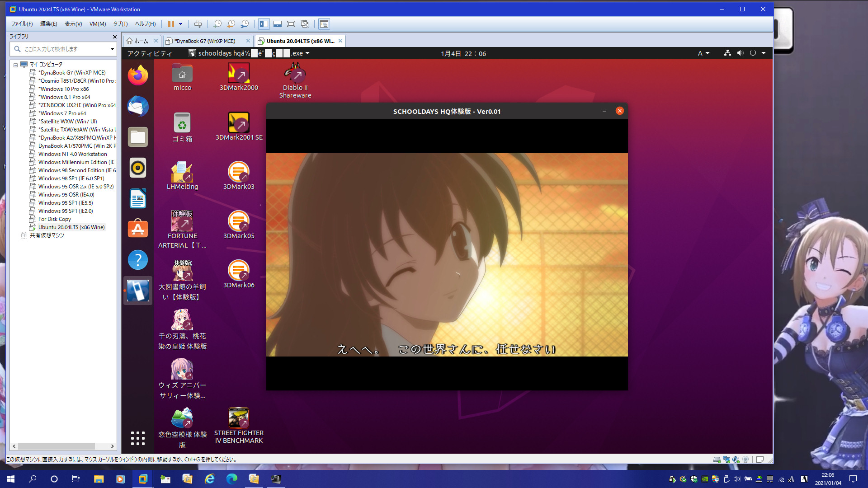Screen dimensions: 868x488
Task: Take a snapshot of this virtual machine
Action: coord(217,24)
